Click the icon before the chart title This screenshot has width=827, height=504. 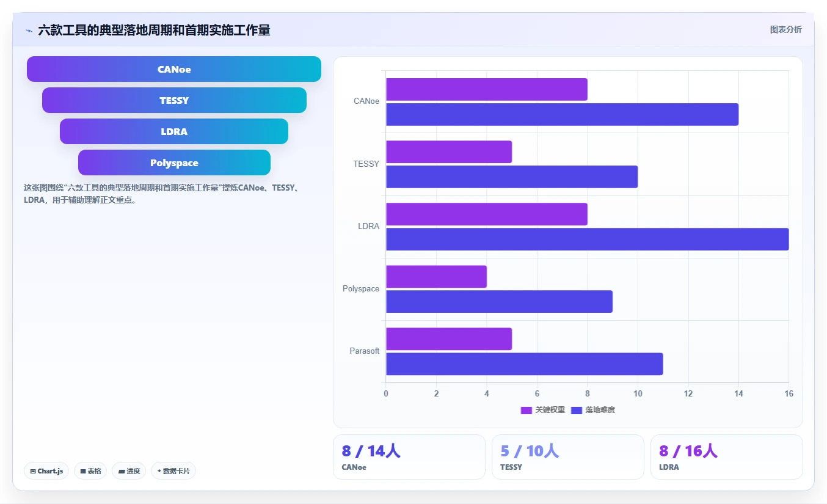tap(29, 31)
